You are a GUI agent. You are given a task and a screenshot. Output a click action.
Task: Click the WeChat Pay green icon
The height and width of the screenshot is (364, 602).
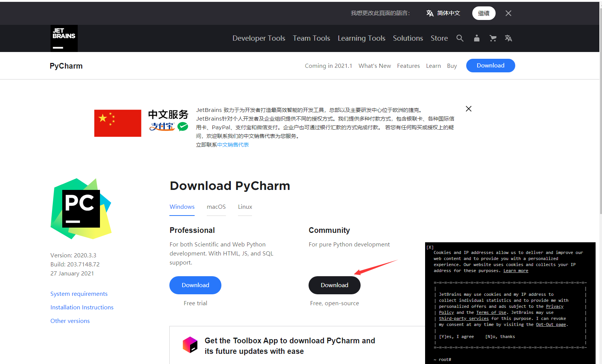tap(183, 127)
